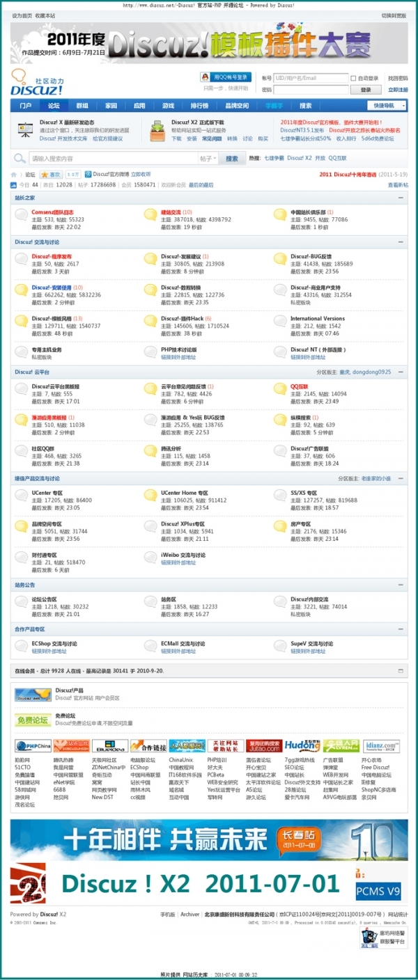This screenshot has width=418, height=980.
Task: Collapse the Discuz! 云平台 section
Action: (401, 372)
